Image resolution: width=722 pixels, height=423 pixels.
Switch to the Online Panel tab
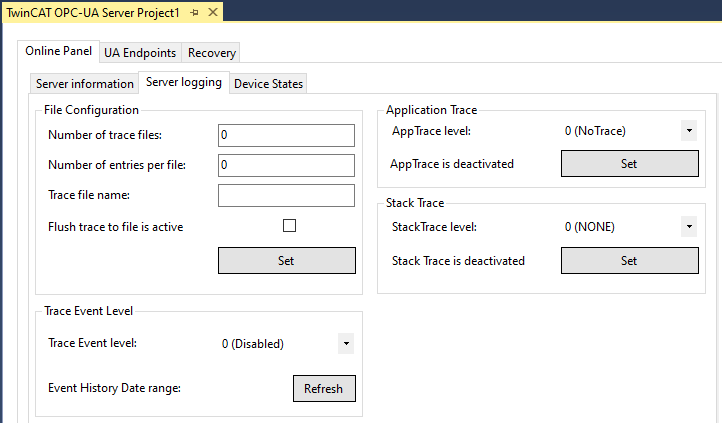[x=58, y=51]
